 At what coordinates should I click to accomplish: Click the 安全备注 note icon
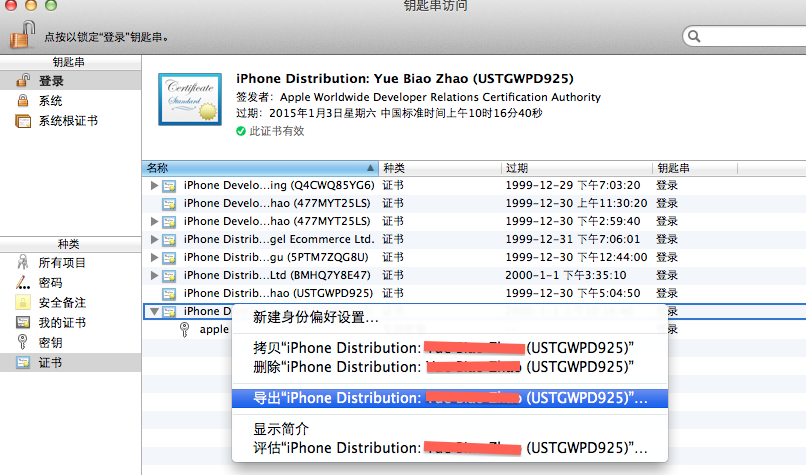click(23, 302)
